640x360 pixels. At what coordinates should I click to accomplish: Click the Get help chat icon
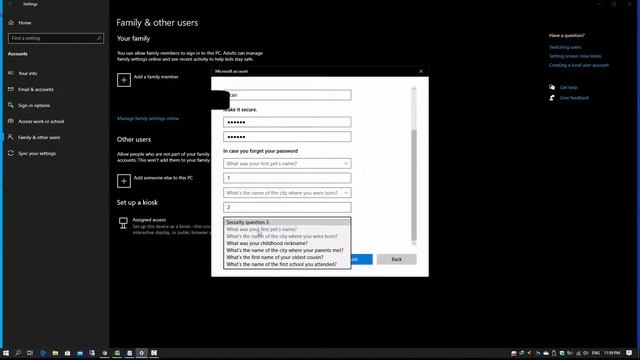click(x=552, y=87)
